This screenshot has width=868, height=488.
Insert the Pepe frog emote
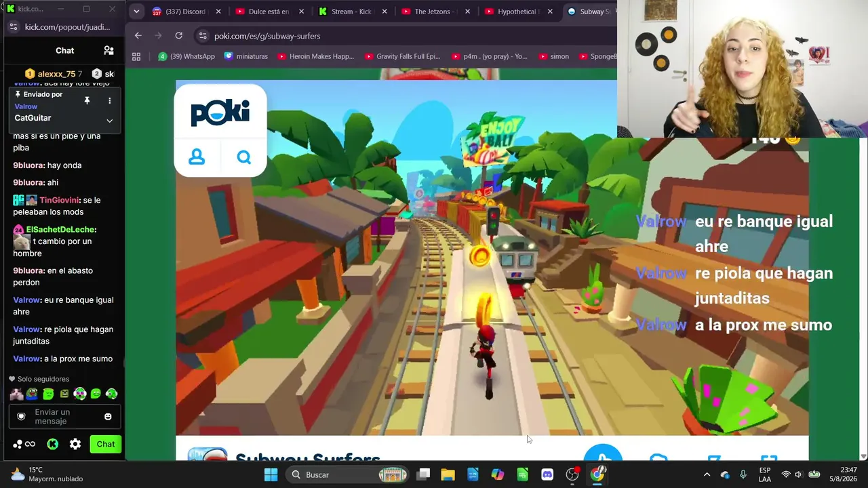[32, 394]
